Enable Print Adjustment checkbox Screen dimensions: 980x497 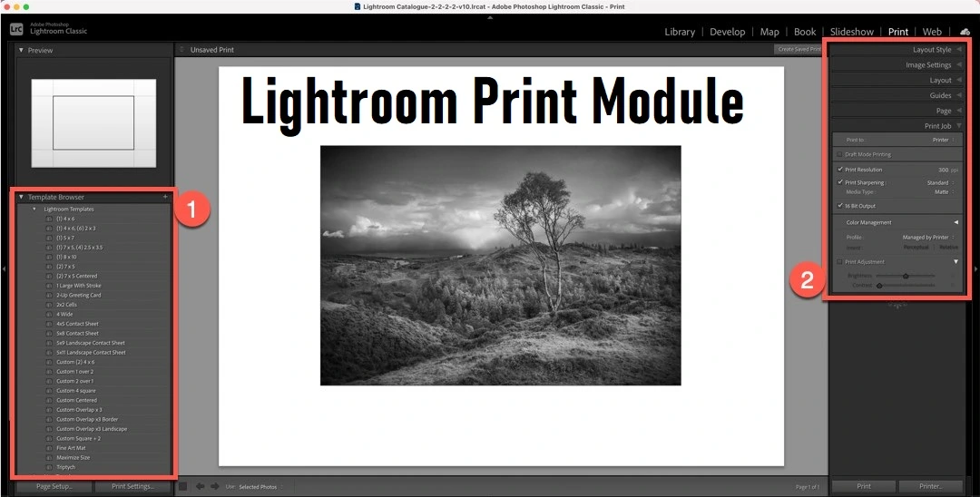tap(840, 261)
